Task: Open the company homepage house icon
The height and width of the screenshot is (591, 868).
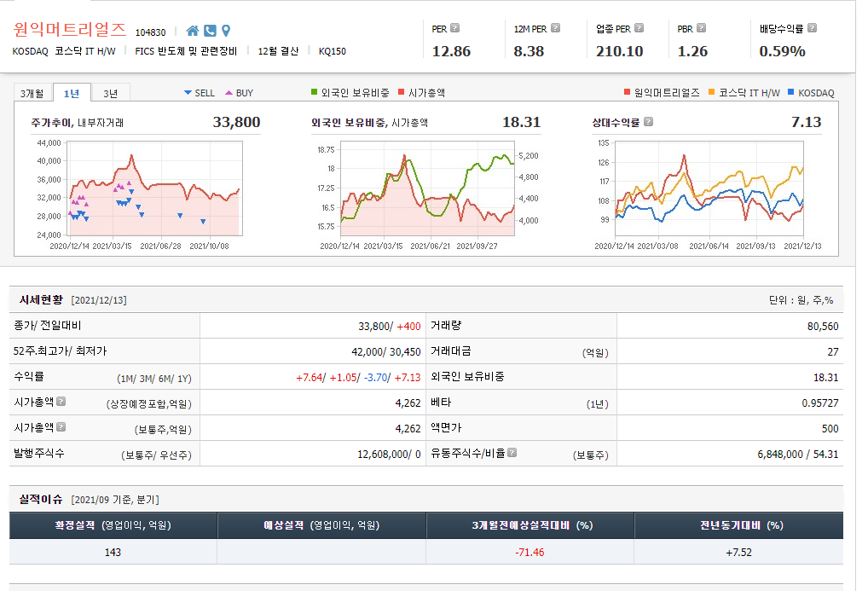Action: 192,31
